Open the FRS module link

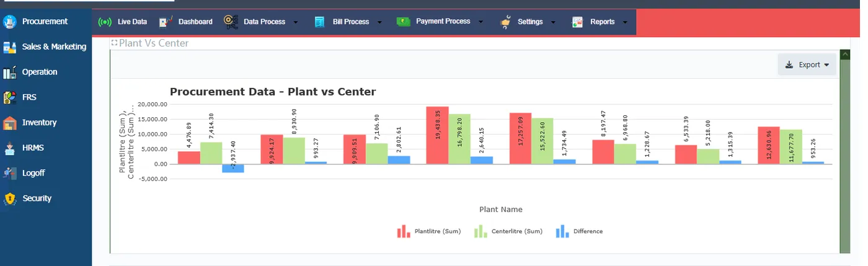(x=29, y=98)
